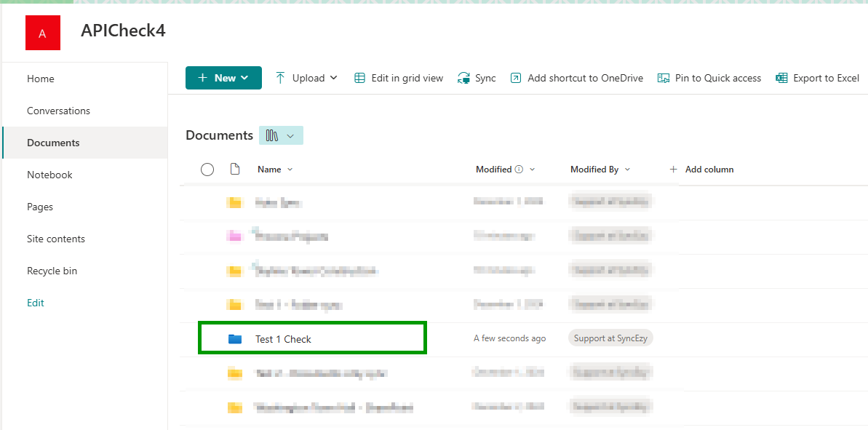
Task: Click the Upload arrow icon
Action: [280, 78]
